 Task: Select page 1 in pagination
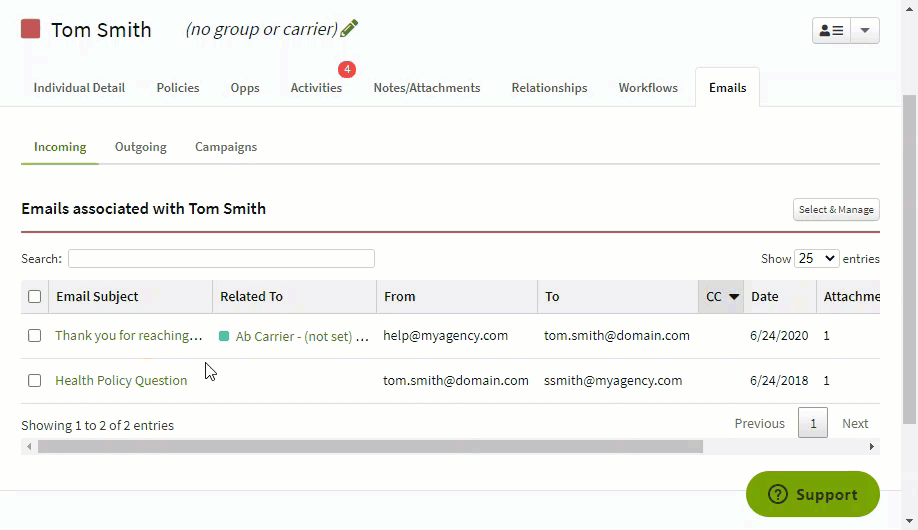[x=813, y=423]
